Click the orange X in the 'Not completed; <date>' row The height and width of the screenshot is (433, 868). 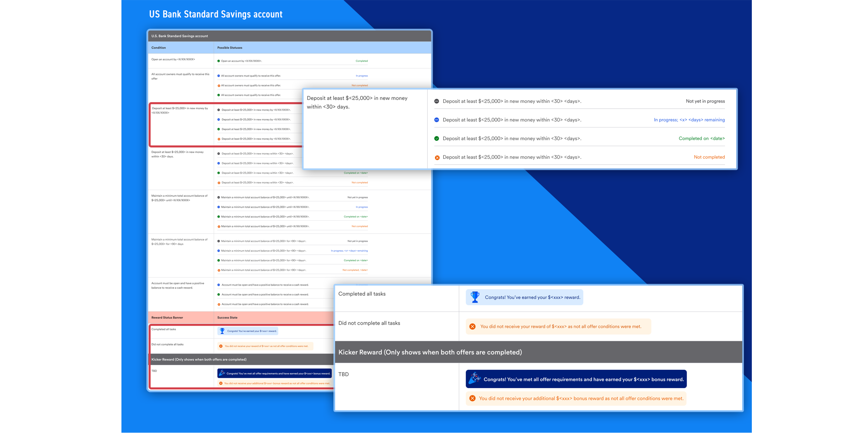pos(219,270)
